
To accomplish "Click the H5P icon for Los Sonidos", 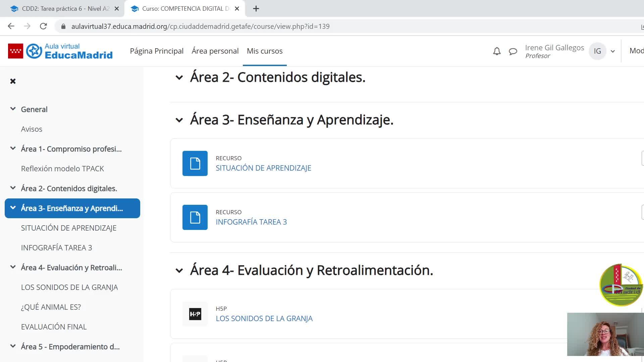I will [195, 314].
